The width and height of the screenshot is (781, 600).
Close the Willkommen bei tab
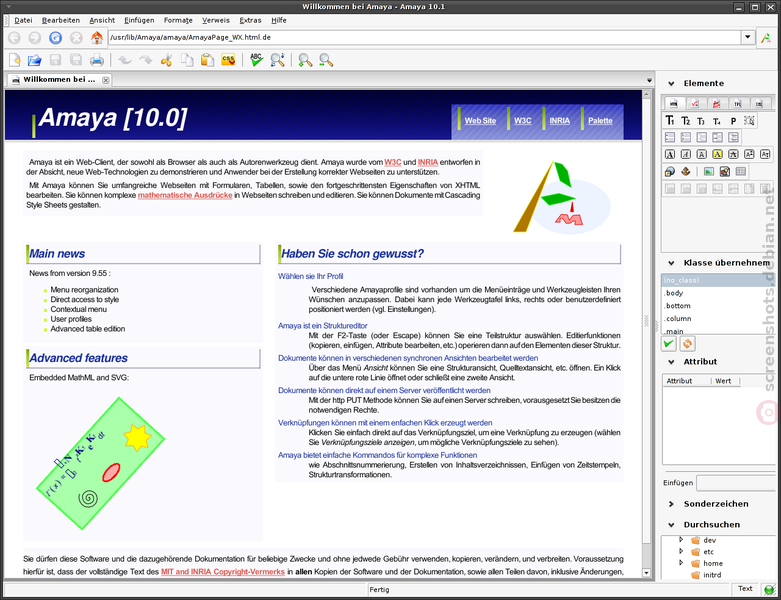click(x=106, y=80)
